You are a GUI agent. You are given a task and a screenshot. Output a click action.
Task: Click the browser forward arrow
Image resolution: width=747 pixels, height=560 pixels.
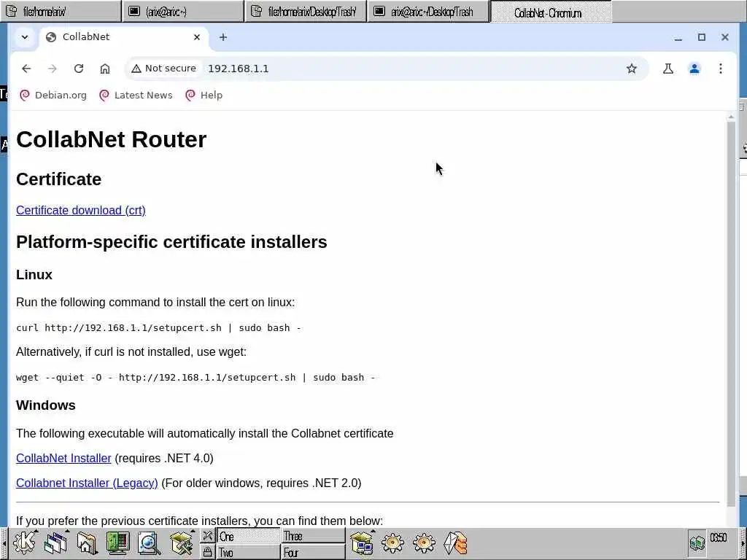[x=53, y=69]
